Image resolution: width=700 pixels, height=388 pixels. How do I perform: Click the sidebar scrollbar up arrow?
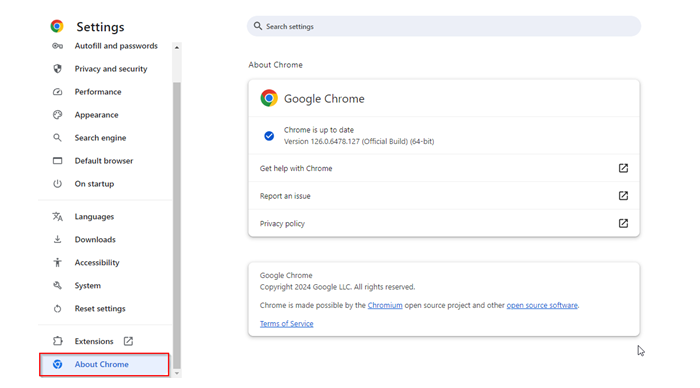click(177, 47)
